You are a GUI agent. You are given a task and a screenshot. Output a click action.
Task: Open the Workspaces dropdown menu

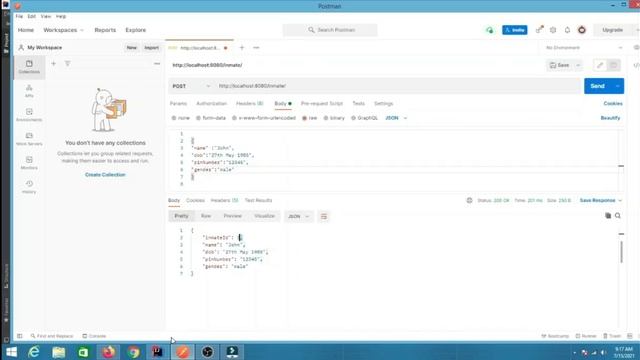pyautogui.click(x=63, y=30)
